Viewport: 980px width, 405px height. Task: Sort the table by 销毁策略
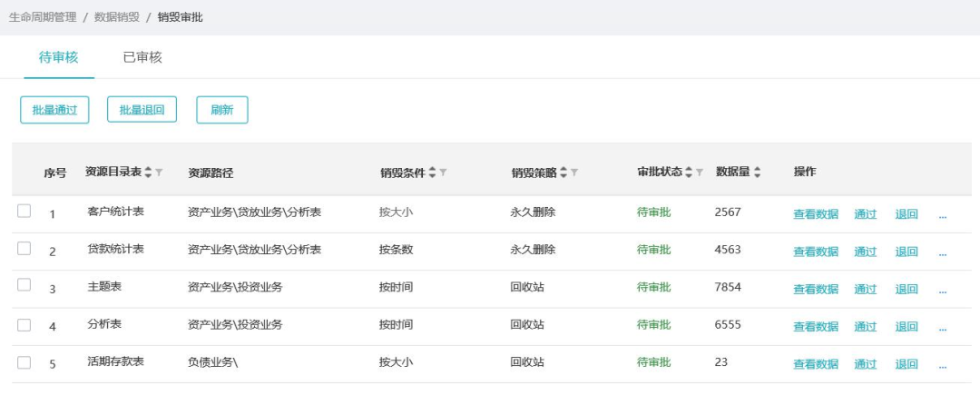tap(563, 173)
